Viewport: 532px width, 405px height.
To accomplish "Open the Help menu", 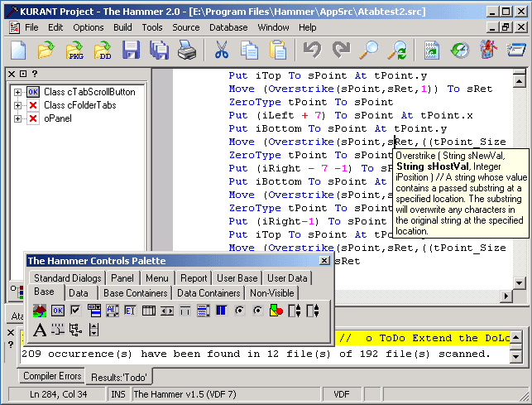I will click(308, 27).
